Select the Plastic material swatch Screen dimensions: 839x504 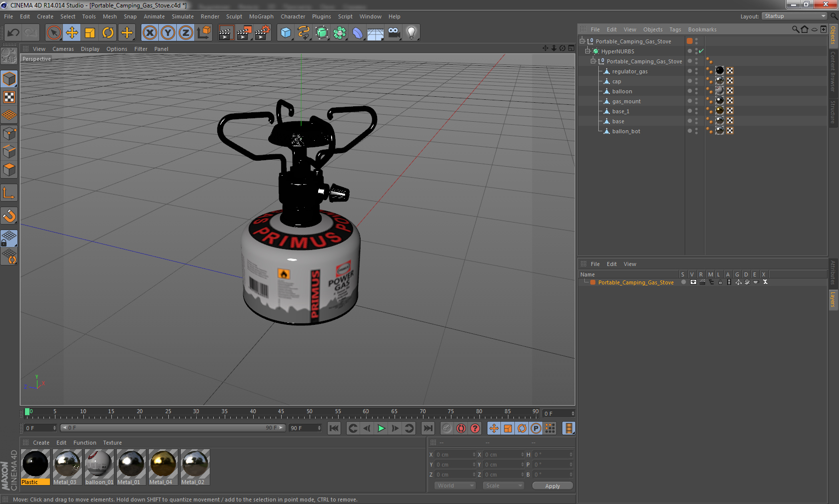[x=35, y=467]
